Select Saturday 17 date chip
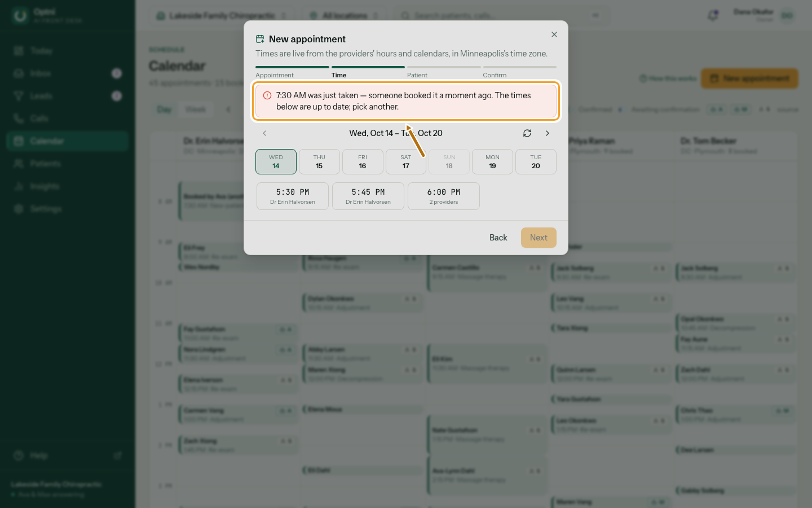Screen dimensions: 812x508 point(406,161)
